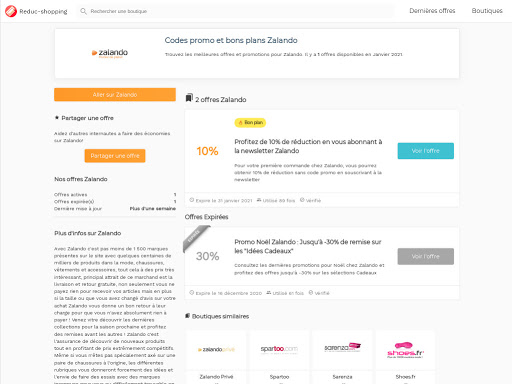Screen dimensions: 512x384
Task: Open the 10% newsletter offer title
Action: (x=308, y=146)
